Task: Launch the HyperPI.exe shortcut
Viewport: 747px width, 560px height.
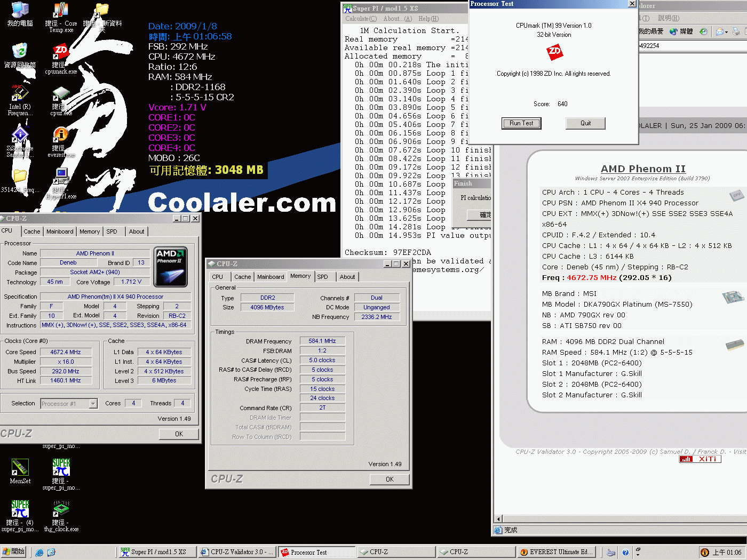Action: pyautogui.click(x=61, y=176)
